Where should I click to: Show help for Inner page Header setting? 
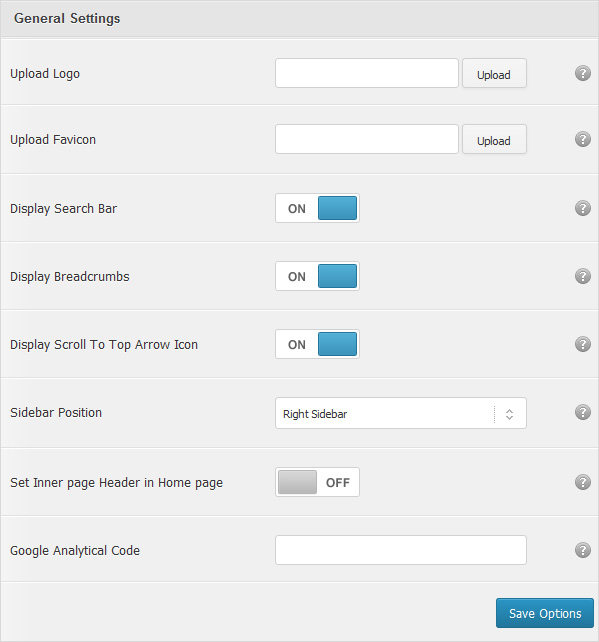coord(583,482)
